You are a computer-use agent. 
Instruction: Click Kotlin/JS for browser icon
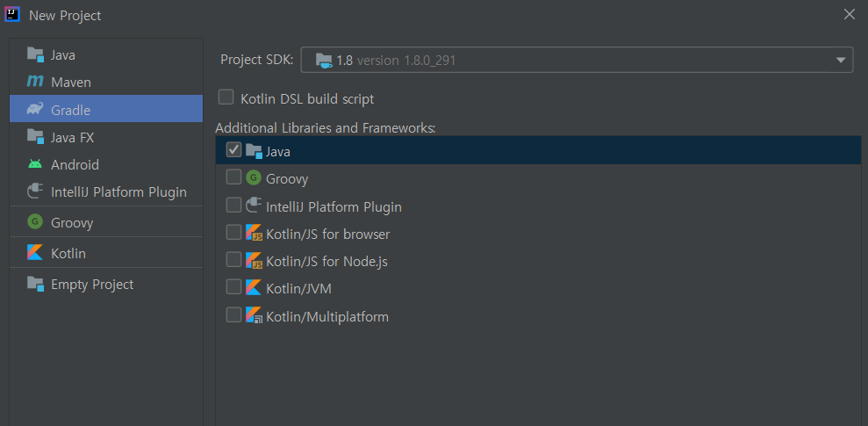pos(255,234)
